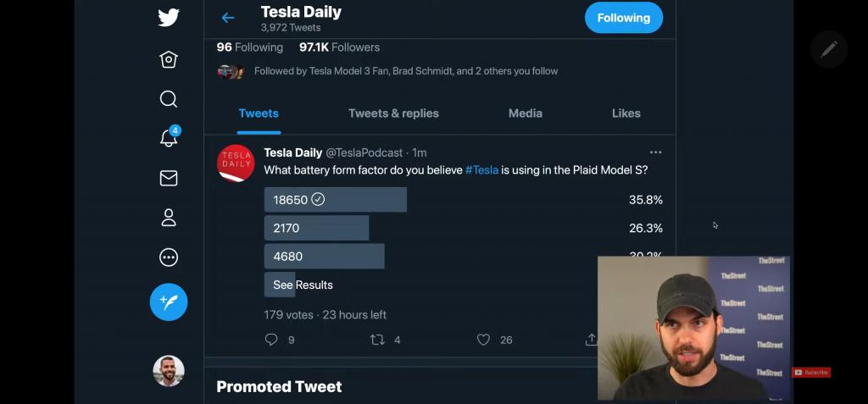Click the Twitter bird logo

(169, 18)
